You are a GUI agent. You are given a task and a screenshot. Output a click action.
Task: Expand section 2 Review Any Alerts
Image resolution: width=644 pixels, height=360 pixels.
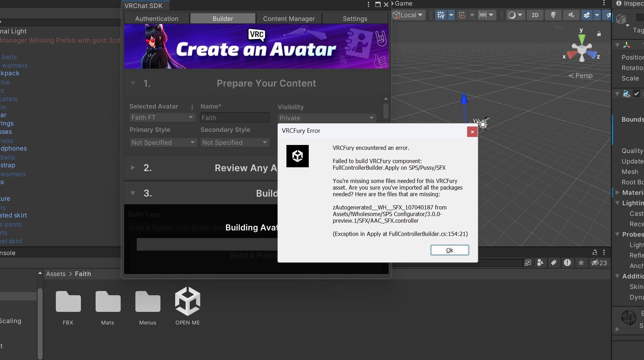click(133, 168)
